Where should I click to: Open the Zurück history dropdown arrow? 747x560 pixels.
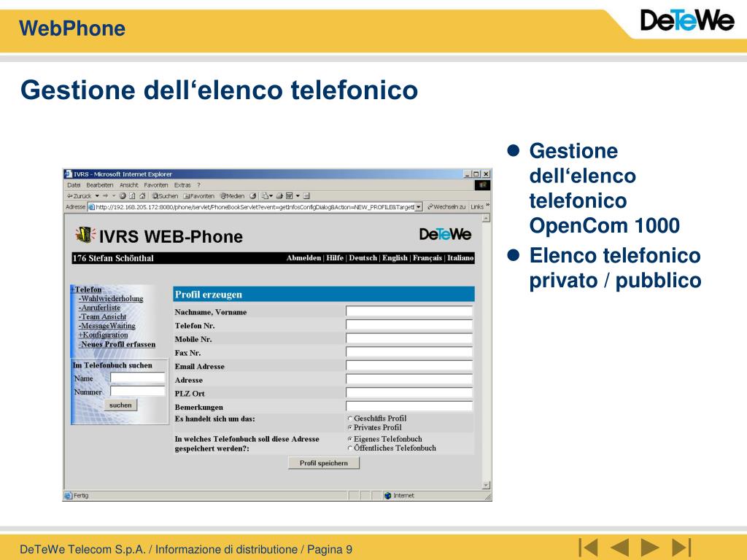[x=97, y=195]
